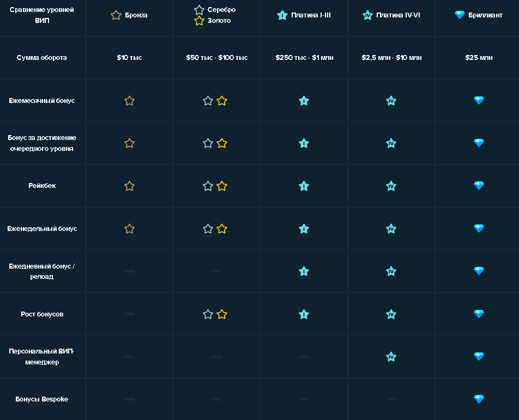Click the diamond icon in Рейкбек row
The height and width of the screenshot is (420, 519).
click(x=479, y=186)
